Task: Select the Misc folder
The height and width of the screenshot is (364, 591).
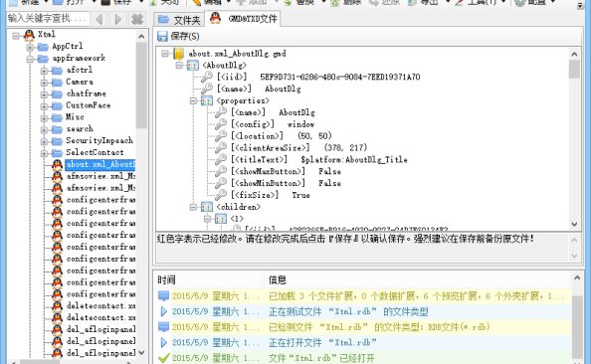Action: (75, 116)
